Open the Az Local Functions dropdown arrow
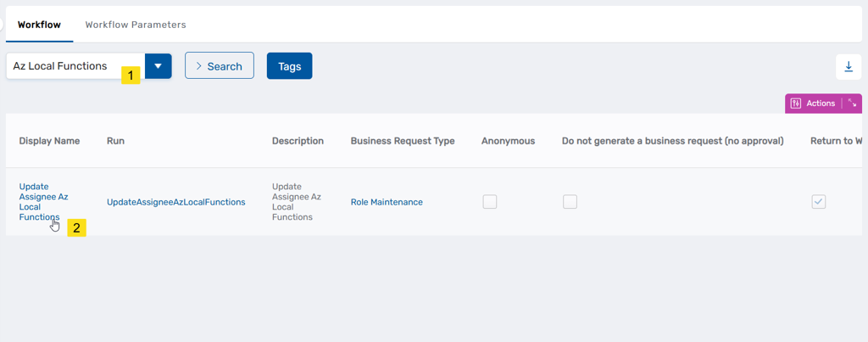Screen dimensions: 868x342 click(x=159, y=66)
